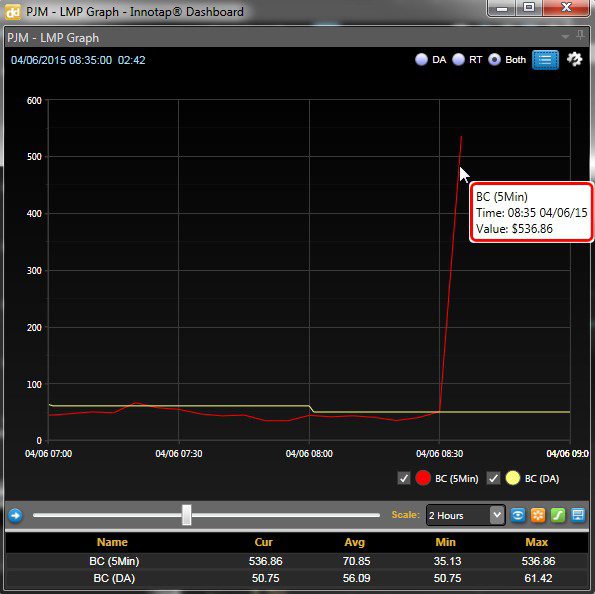Screen dimensions: 595x594
Task: Open the Scale 2 Hours dropdown
Action: pos(466,515)
